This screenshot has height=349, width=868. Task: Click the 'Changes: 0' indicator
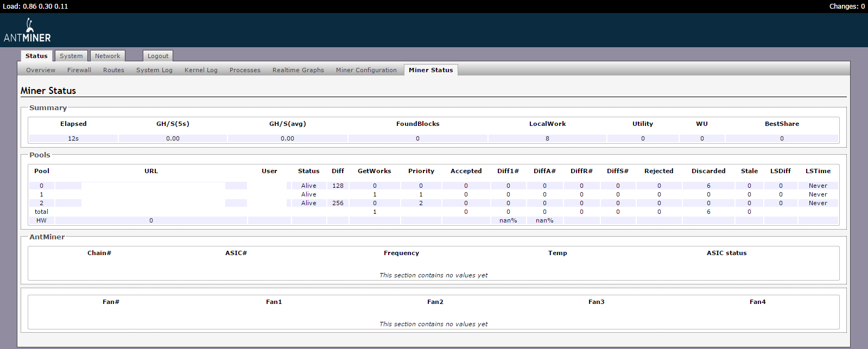click(847, 7)
